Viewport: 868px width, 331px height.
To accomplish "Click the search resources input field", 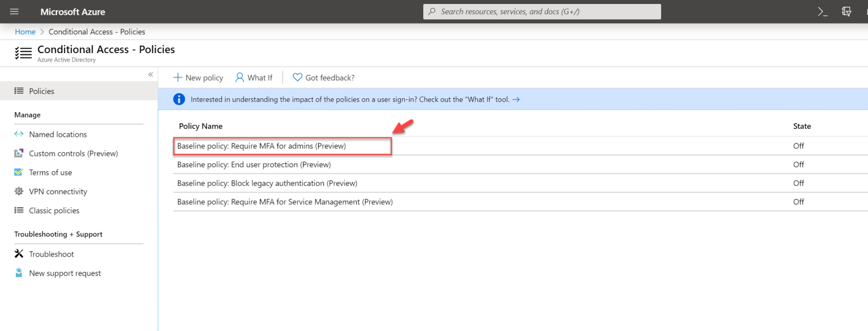I will tap(541, 11).
